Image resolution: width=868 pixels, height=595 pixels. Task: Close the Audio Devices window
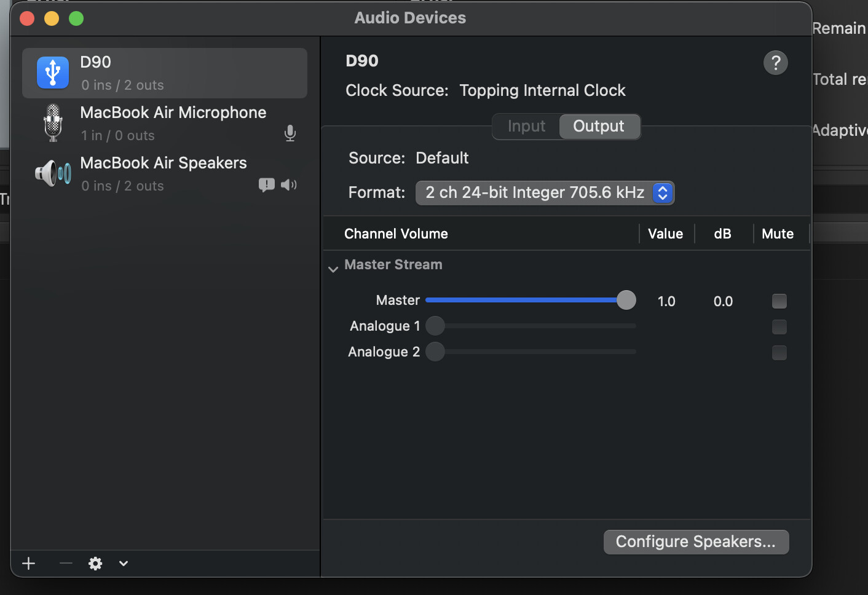pos(27,18)
